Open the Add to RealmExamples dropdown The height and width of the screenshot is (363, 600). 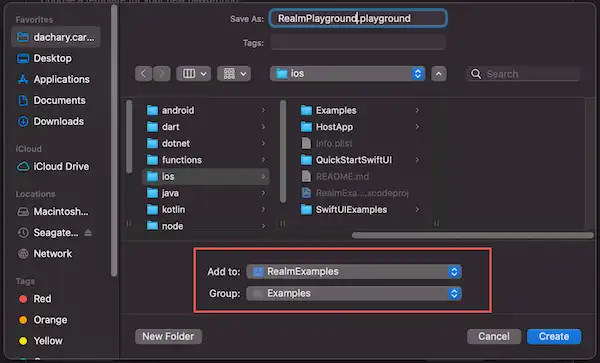[354, 272]
